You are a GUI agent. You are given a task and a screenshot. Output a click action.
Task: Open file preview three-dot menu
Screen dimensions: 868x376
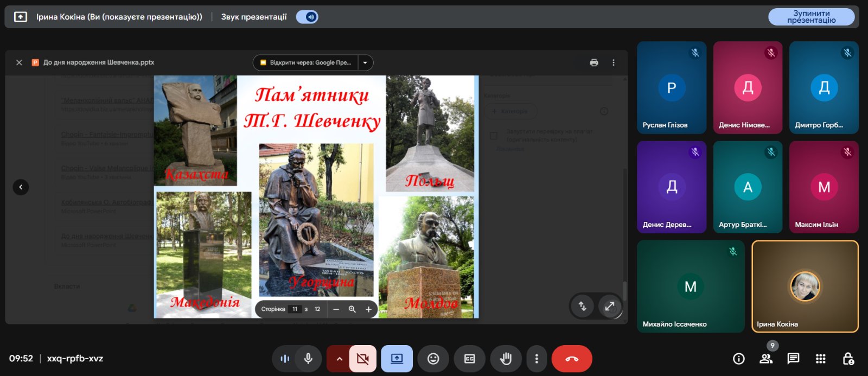click(x=614, y=62)
